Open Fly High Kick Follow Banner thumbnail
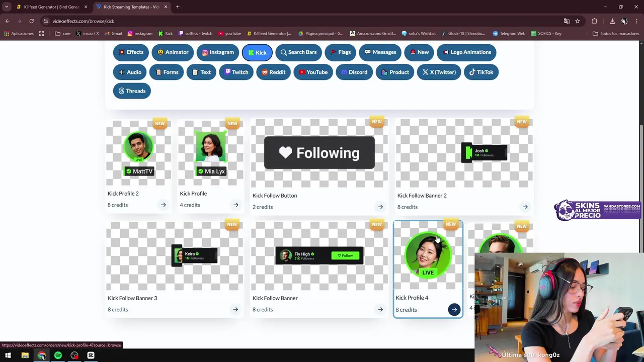644x362 pixels. 319,256
